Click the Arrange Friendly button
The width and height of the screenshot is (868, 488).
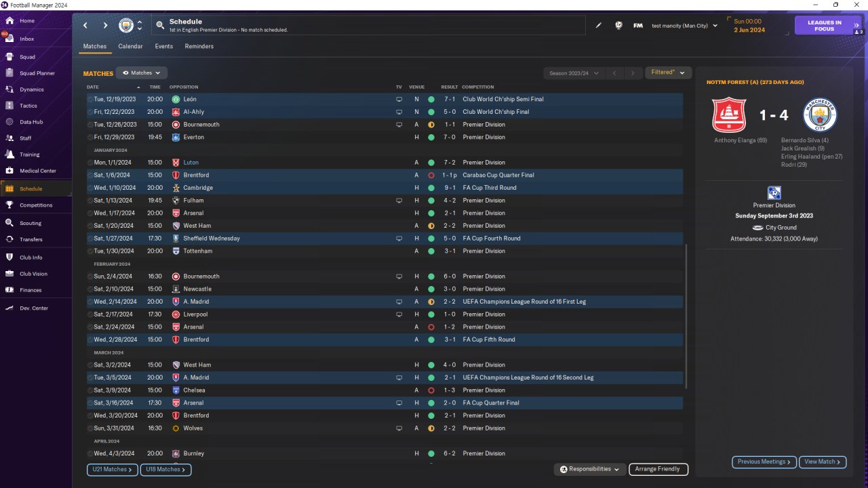[658, 469]
